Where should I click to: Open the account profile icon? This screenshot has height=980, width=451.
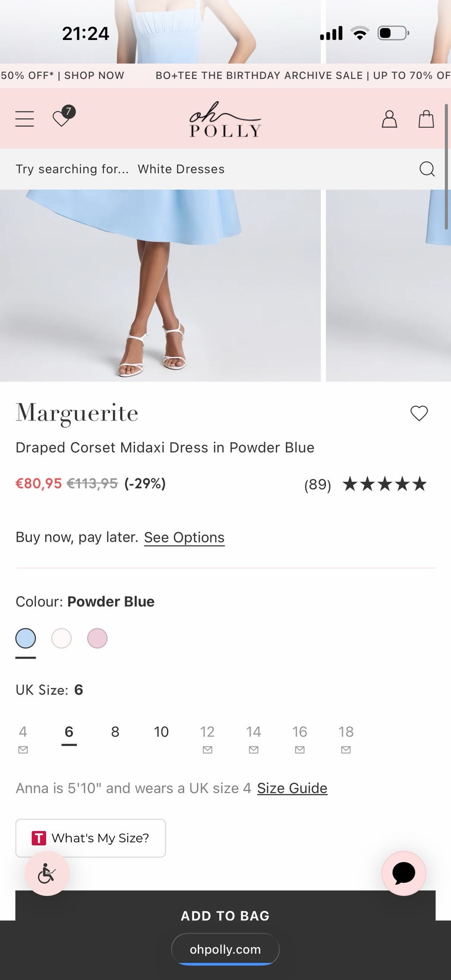click(389, 119)
